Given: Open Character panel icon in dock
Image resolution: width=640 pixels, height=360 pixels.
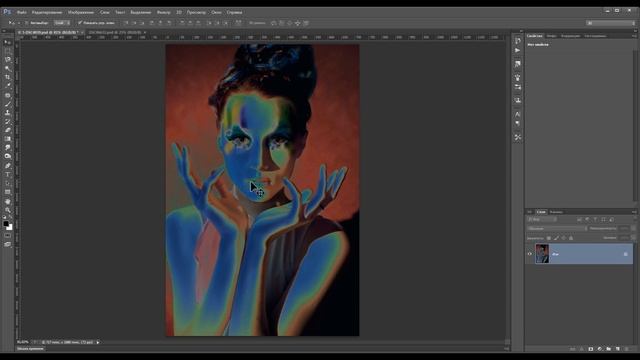Looking at the screenshot, I should point(518,114).
